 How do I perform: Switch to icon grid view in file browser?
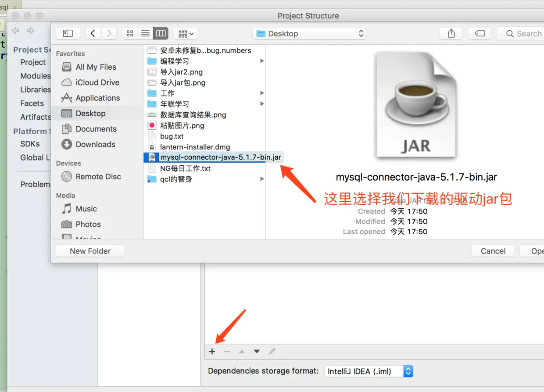(x=129, y=33)
